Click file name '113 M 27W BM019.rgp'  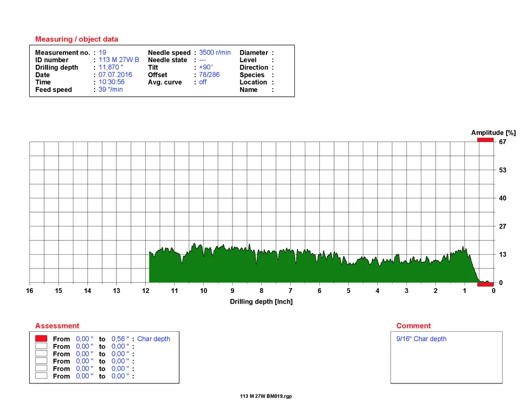pos(265,396)
